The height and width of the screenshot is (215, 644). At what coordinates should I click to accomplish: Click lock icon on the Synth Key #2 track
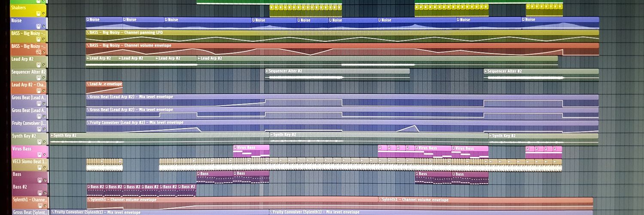[39, 142]
